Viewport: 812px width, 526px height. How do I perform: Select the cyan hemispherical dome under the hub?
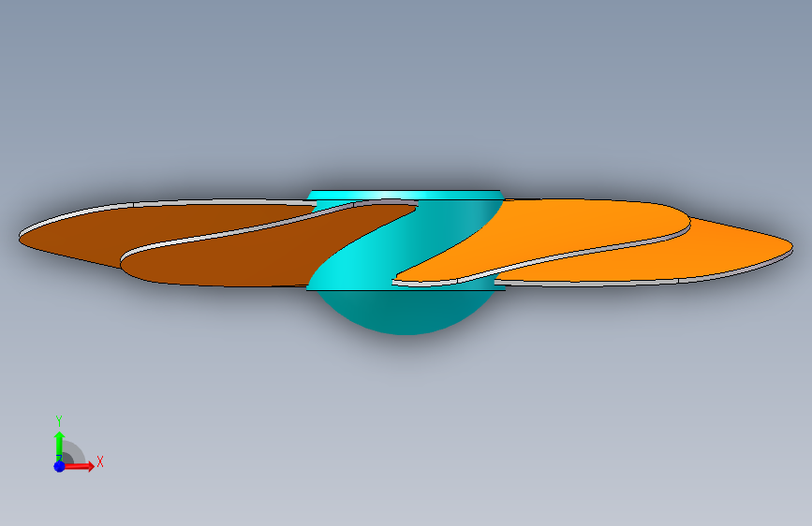coord(405,313)
